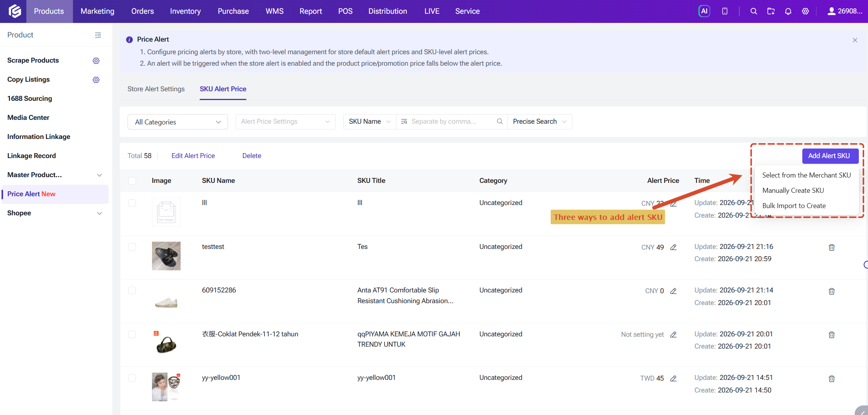868x415 pixels.
Task: Choose Select from the Merchant SKU option
Action: point(807,175)
